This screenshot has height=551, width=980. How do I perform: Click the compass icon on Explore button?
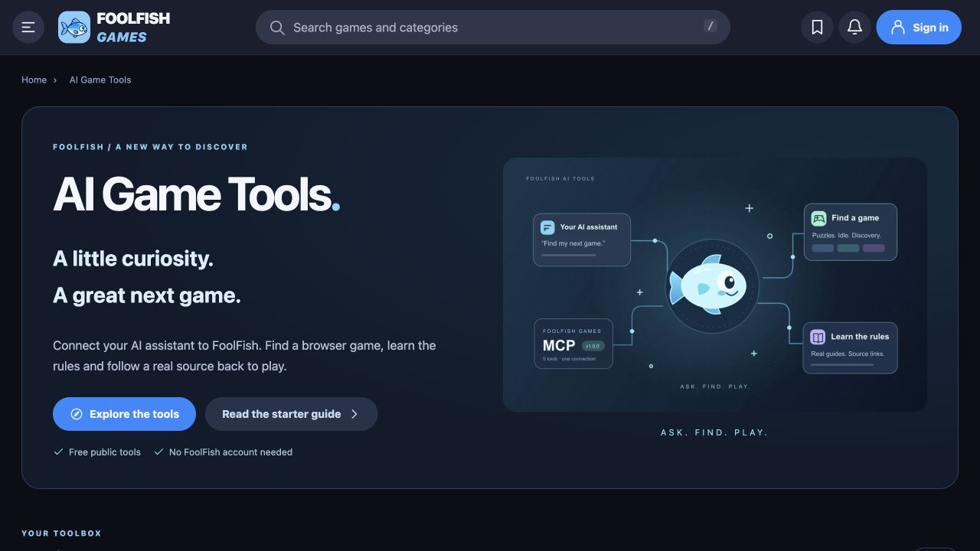click(x=77, y=414)
